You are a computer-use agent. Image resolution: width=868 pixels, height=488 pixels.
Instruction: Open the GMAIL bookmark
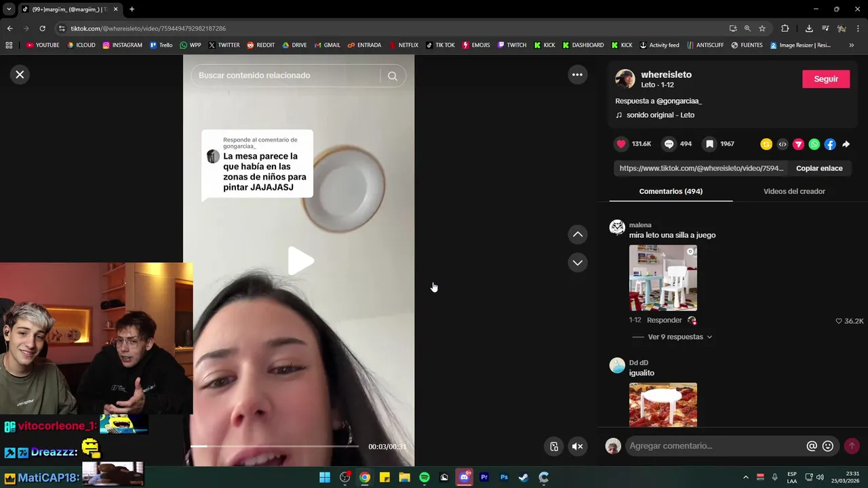[328, 45]
